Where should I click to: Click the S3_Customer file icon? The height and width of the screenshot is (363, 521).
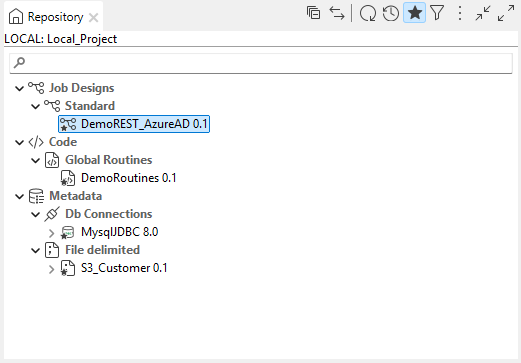pyautogui.click(x=68, y=268)
